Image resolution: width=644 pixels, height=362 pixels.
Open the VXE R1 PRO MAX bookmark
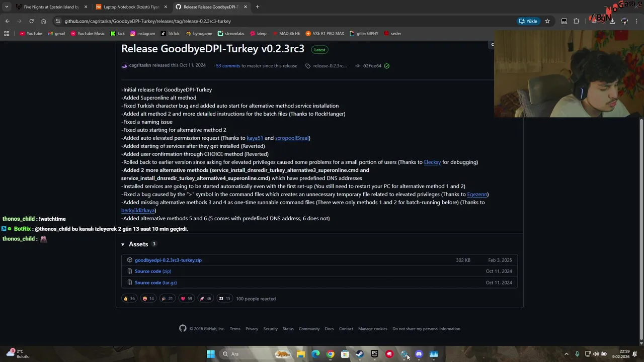coord(325,34)
